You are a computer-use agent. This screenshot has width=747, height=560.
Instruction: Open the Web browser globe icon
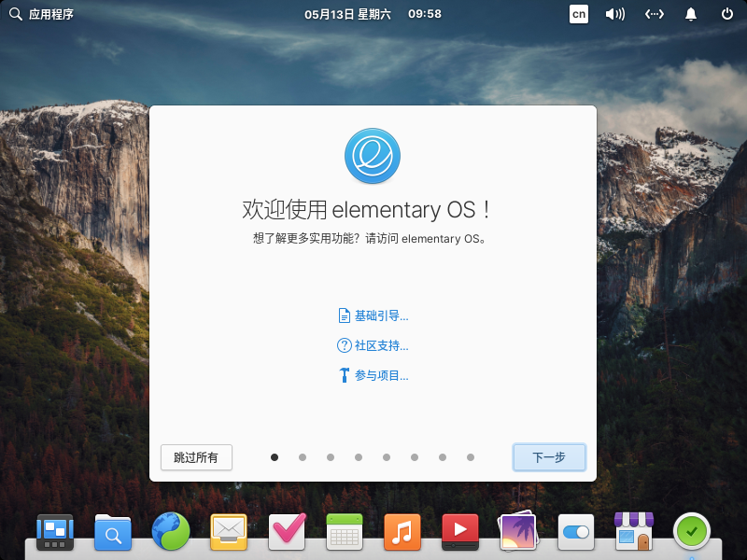tap(171, 531)
